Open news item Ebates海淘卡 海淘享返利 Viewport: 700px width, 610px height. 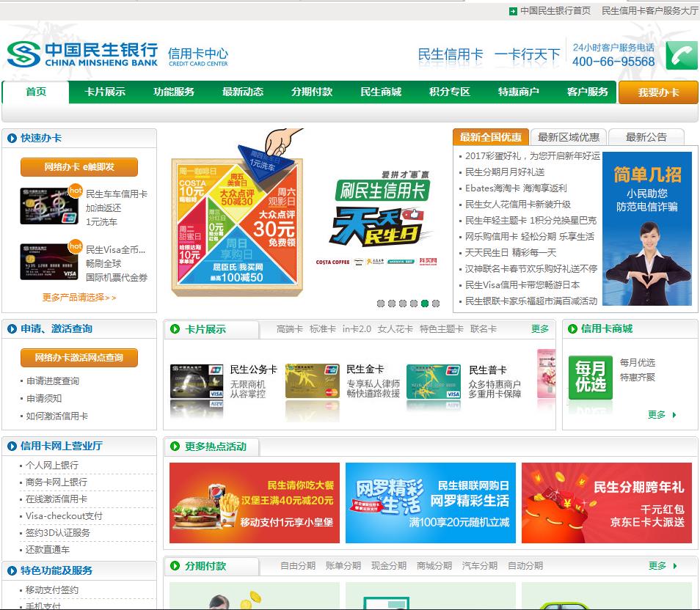coord(516,188)
